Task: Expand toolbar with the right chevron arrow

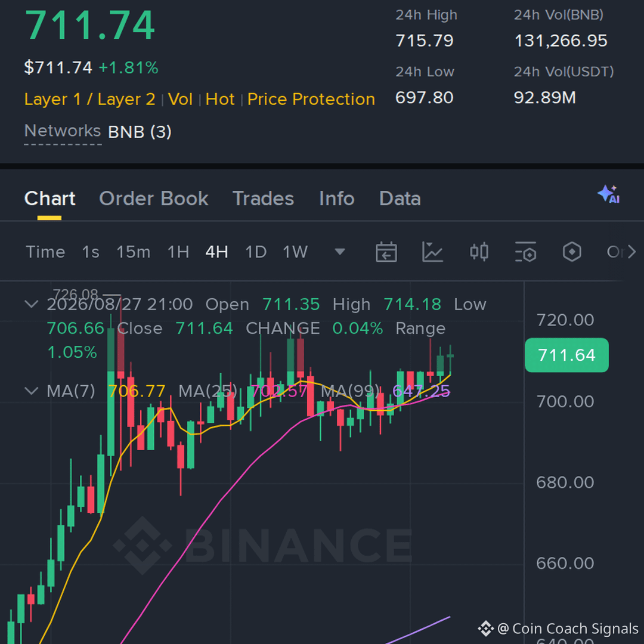Action: point(631,252)
